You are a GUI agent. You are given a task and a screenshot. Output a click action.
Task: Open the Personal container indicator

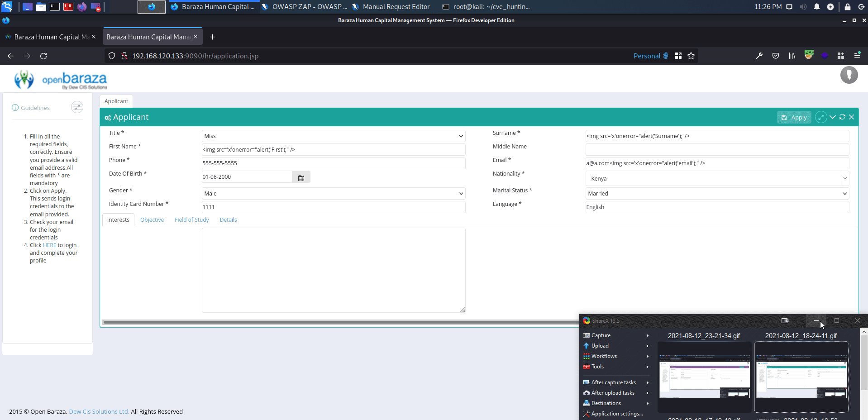651,56
